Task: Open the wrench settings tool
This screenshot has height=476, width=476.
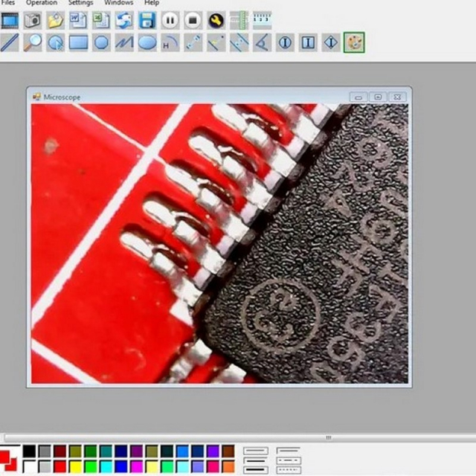Action: tap(216, 21)
